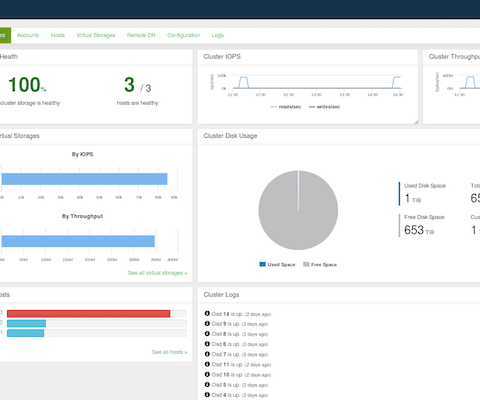Click info icon beside 'Osd 7 is up'

(x=207, y=354)
